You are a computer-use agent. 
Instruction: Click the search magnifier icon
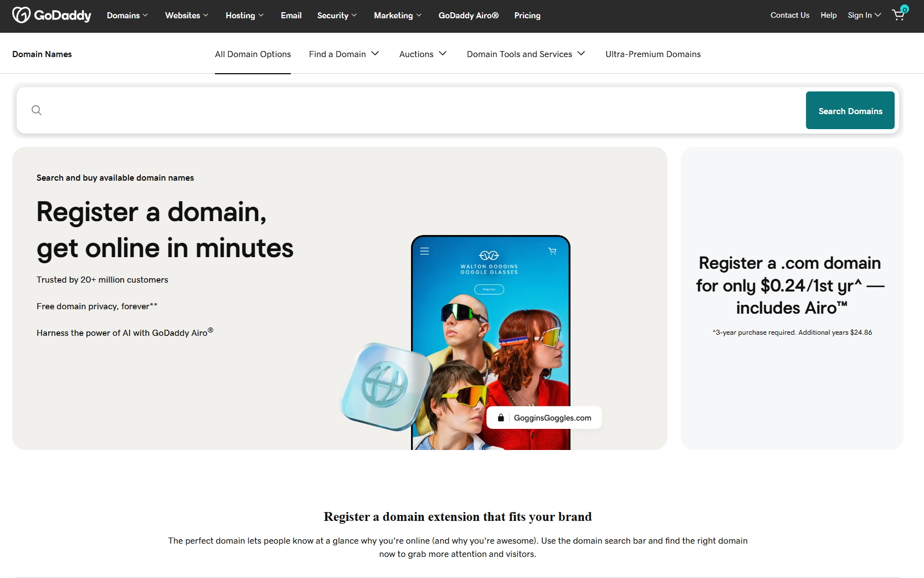[36, 110]
